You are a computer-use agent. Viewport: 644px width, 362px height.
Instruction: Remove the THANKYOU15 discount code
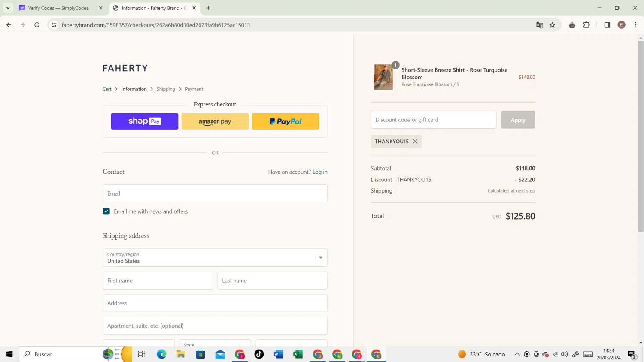tap(415, 141)
